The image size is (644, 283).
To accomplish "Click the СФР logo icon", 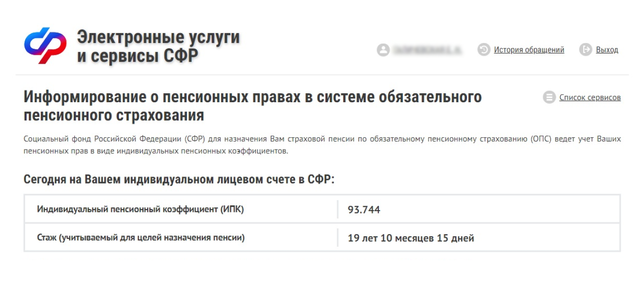I will coord(46,45).
